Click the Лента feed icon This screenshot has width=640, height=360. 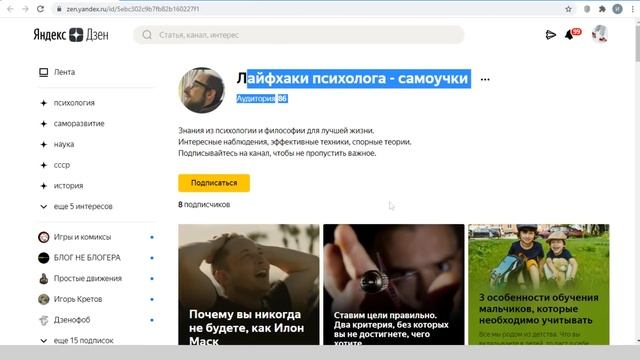tap(44, 72)
